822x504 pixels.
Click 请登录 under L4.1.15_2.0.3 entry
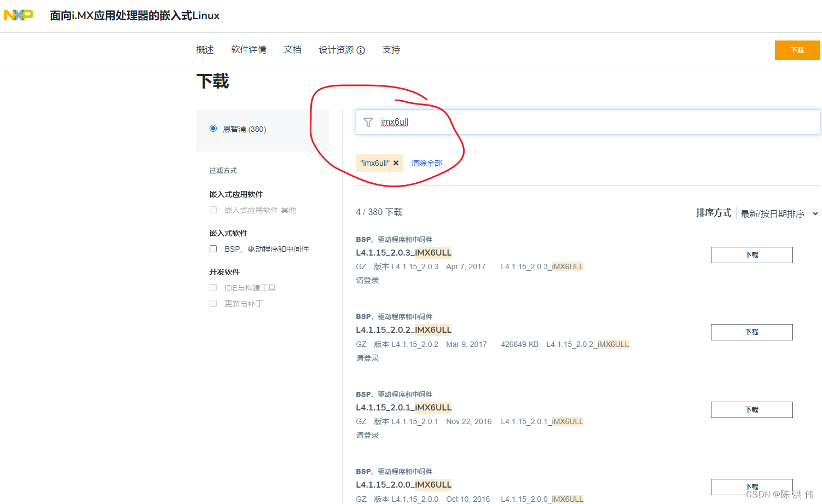pos(367,280)
